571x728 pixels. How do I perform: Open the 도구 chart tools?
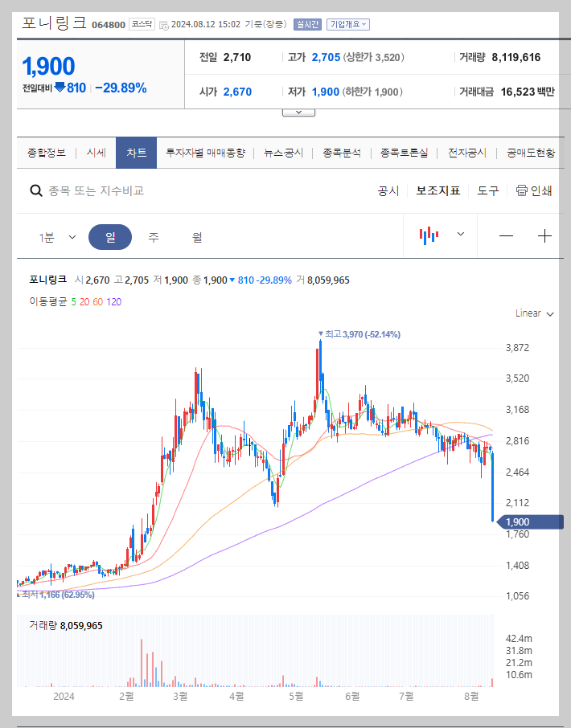[x=487, y=191]
